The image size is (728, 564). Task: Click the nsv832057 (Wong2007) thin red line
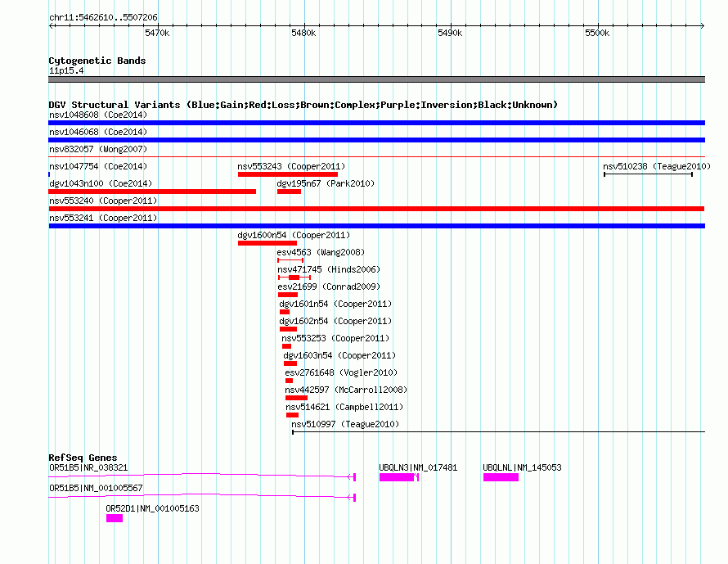pos(376,157)
